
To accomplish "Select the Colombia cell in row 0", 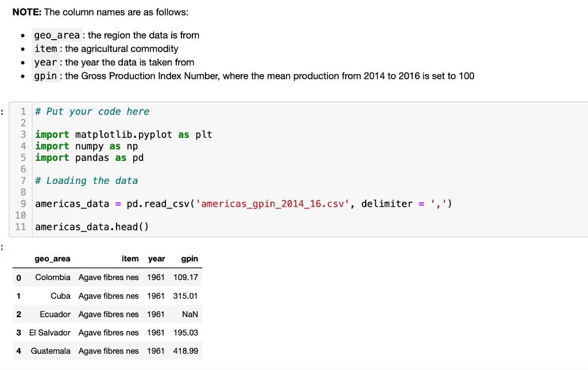I will 53,277.
